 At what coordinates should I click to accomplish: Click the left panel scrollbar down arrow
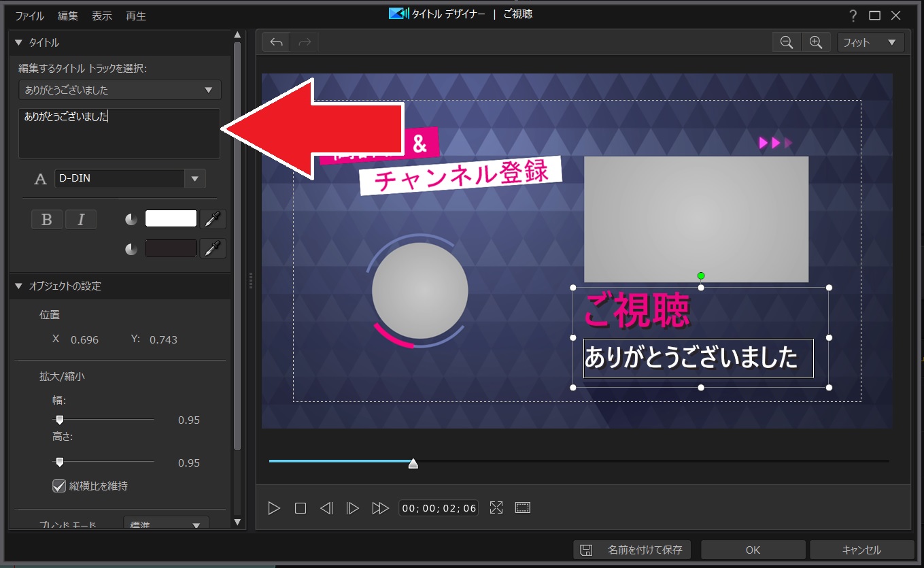point(237,522)
